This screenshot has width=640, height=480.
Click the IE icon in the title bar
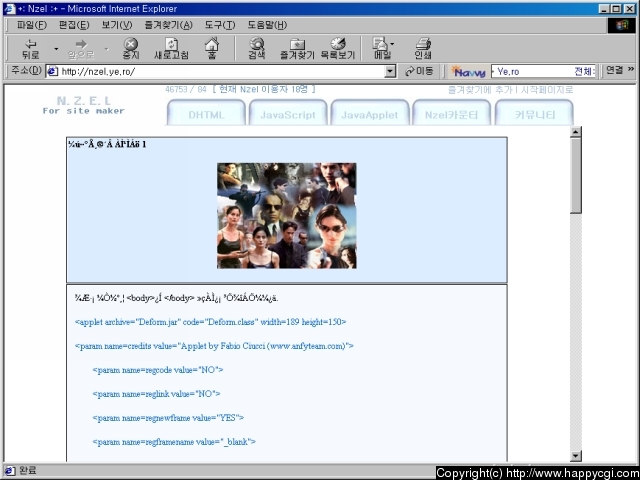coord(9,9)
